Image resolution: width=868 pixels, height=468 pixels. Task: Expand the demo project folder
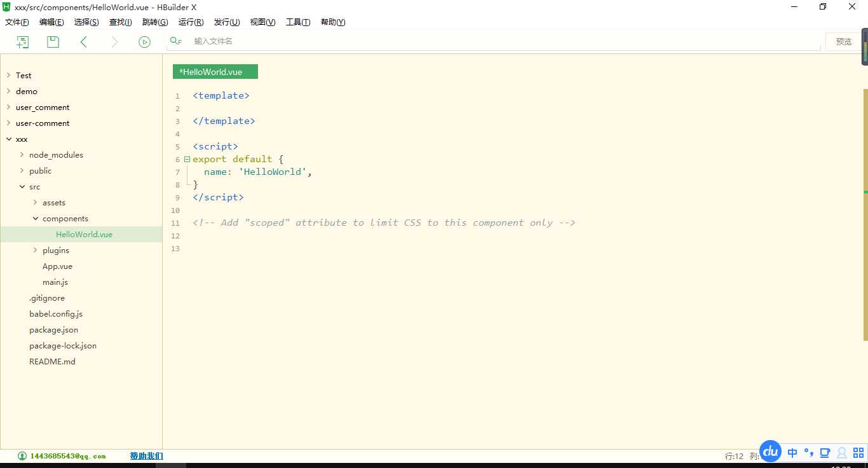[8, 91]
